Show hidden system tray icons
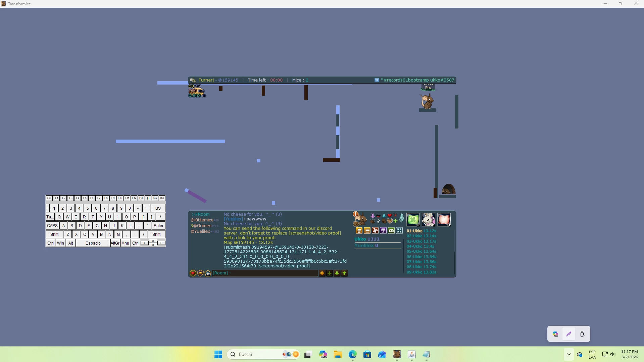The width and height of the screenshot is (644, 362). click(568, 354)
